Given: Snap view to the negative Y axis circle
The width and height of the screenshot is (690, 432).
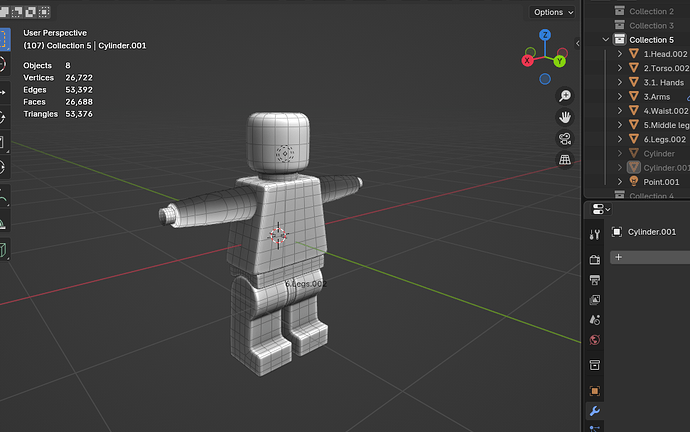Looking at the screenshot, I should 531,52.
